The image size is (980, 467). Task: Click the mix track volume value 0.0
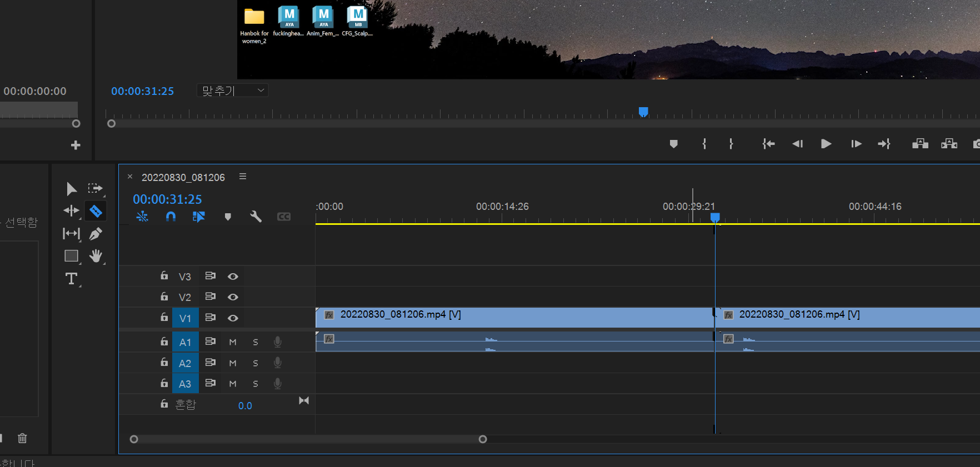click(x=245, y=406)
